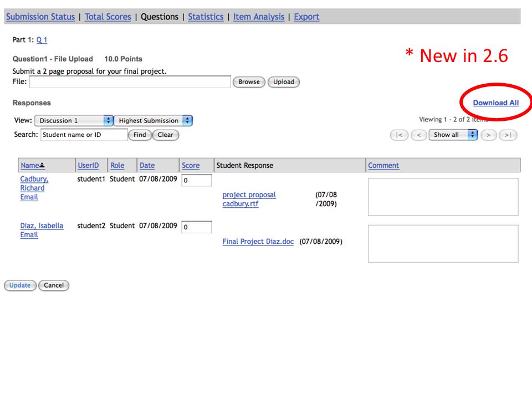Click the Find button
Image resolution: width=532 pixels, height=399 pixels.
click(x=140, y=135)
